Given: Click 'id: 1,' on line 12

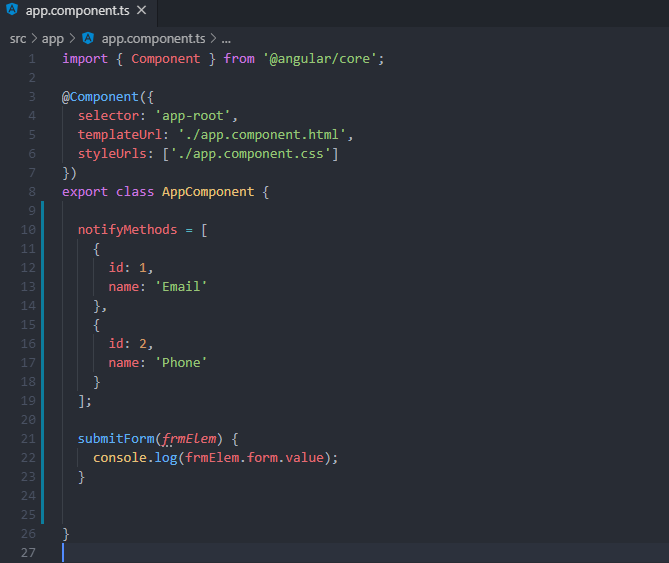Looking at the screenshot, I should (131, 268).
